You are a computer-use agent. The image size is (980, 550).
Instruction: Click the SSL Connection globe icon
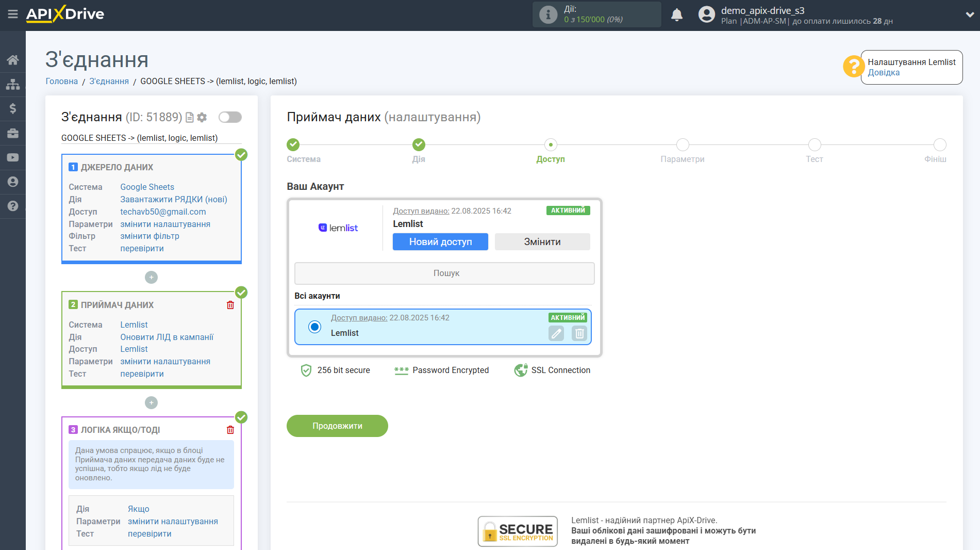point(521,370)
